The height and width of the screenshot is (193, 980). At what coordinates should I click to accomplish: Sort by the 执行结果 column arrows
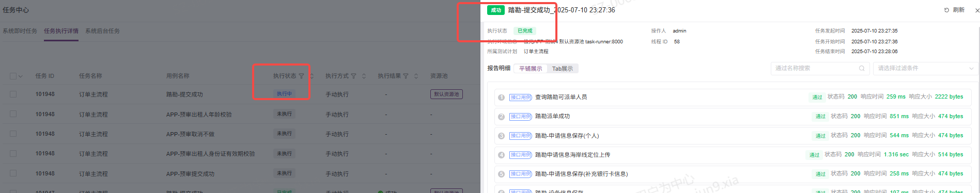tap(416, 76)
